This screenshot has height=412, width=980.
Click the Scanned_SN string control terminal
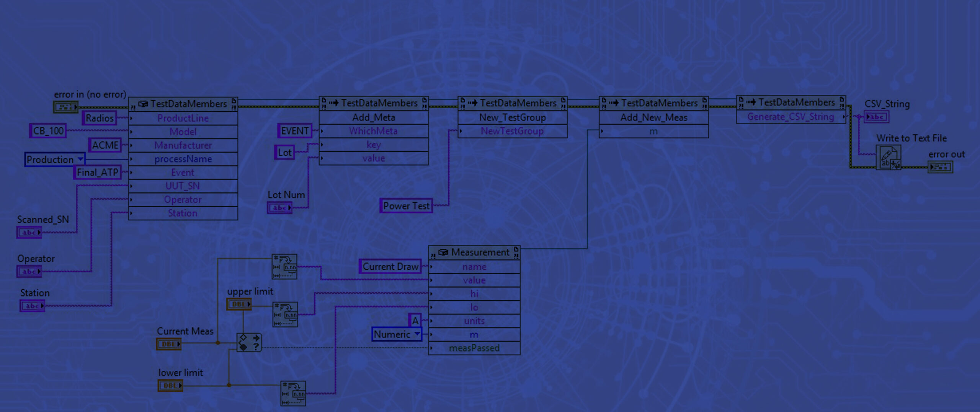point(29,233)
